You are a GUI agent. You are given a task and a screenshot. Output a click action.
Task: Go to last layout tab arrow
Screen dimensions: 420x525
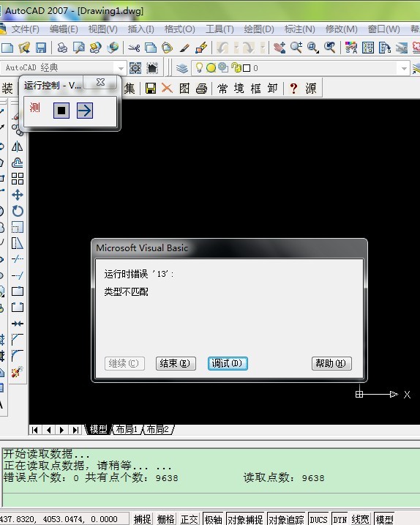click(x=76, y=430)
